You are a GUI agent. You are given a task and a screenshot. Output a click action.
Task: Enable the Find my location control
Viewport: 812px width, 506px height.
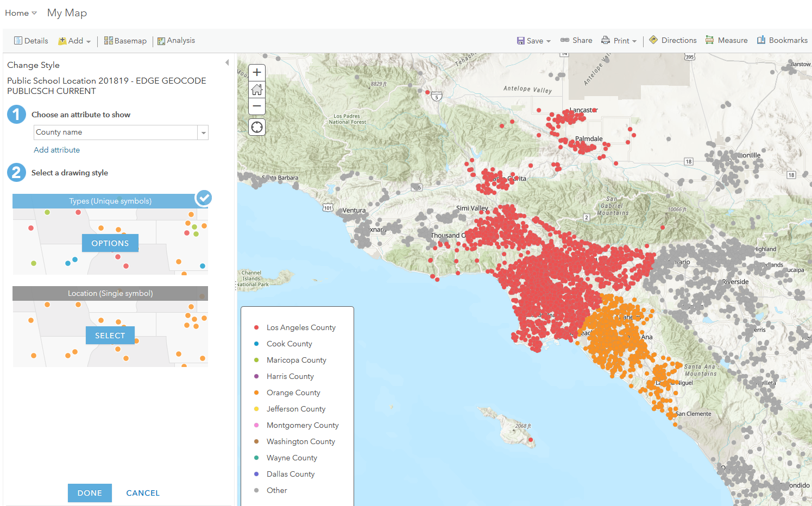click(x=256, y=126)
